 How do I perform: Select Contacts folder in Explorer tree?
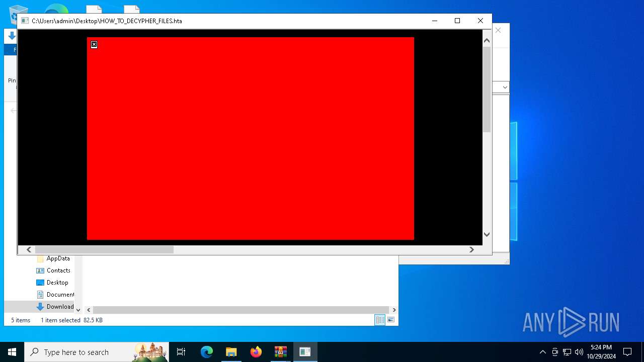coord(58,270)
